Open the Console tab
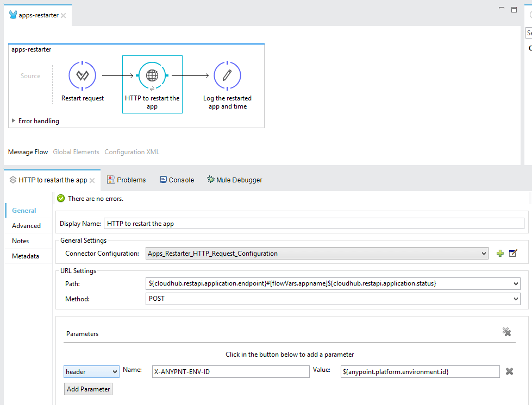The height and width of the screenshot is (405, 532). pos(177,180)
